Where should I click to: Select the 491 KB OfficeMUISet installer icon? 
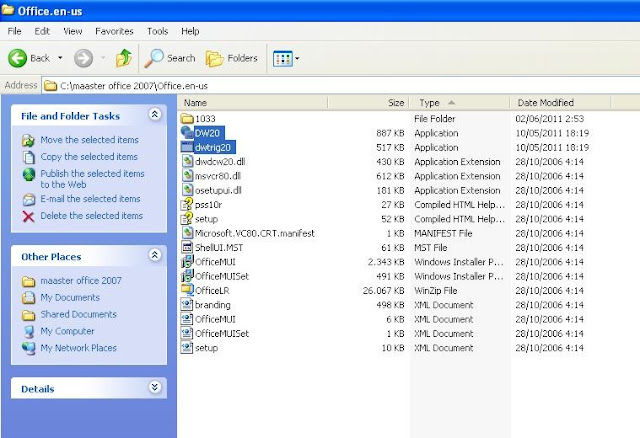click(187, 276)
